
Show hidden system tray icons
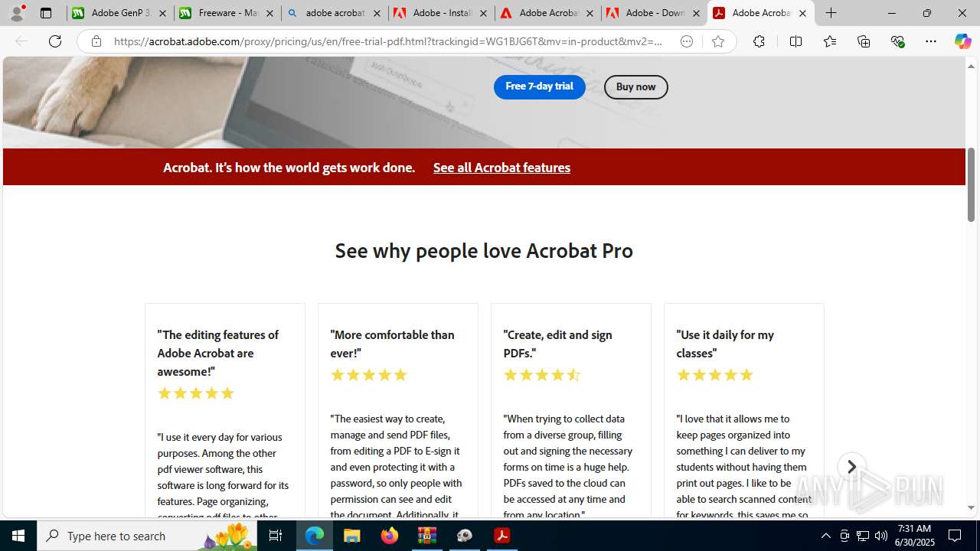(x=825, y=536)
